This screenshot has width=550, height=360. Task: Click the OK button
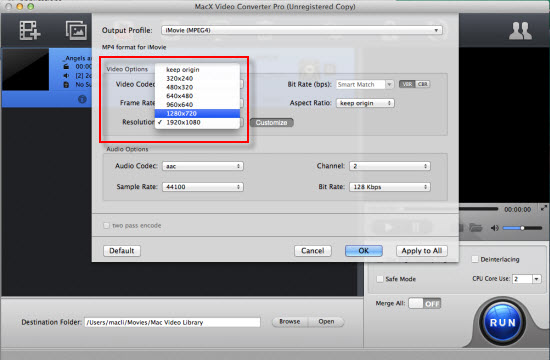click(x=364, y=251)
